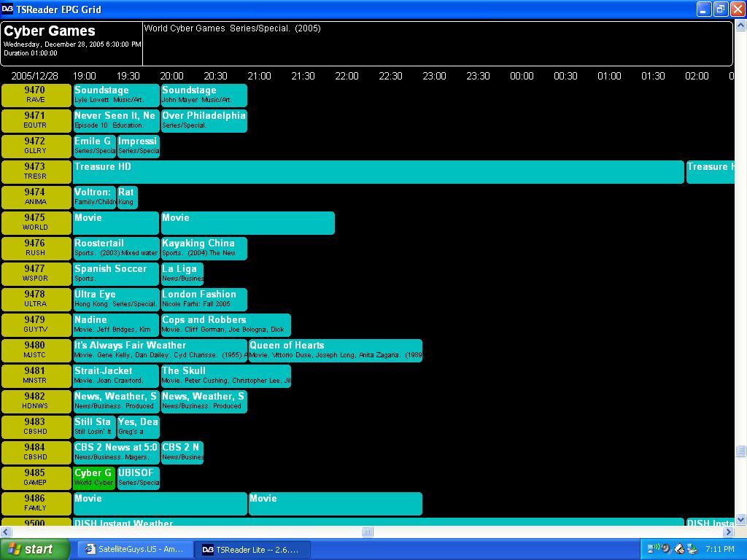Select Queen of Hearts movie
Image resolution: width=747 pixels, height=560 pixels.
336,350
